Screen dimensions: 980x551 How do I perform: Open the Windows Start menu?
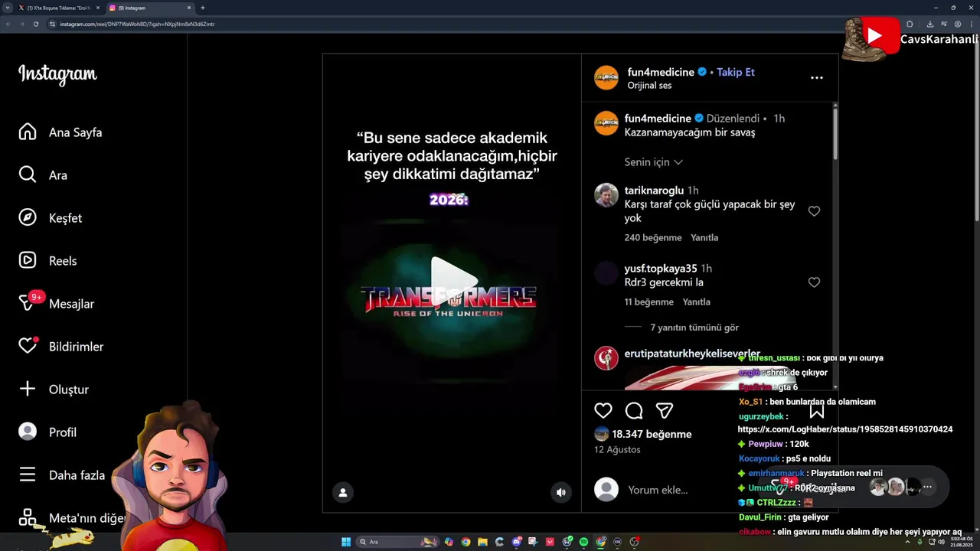click(x=346, y=542)
